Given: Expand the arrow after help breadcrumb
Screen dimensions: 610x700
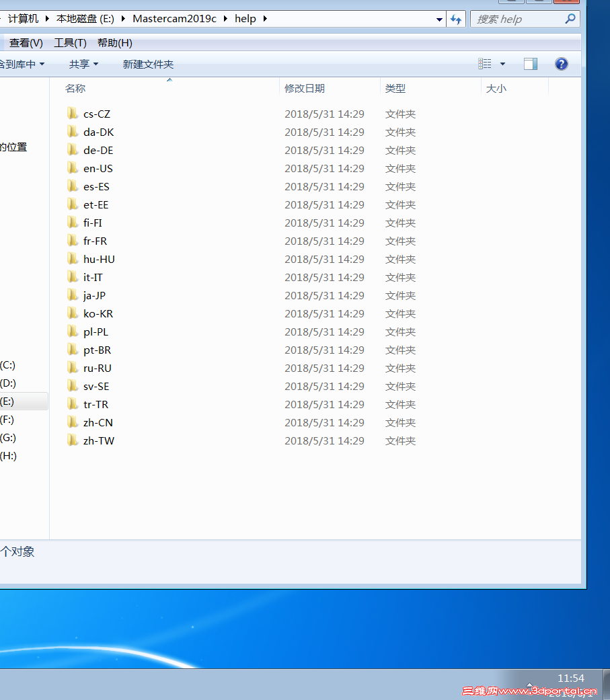Looking at the screenshot, I should [265, 19].
